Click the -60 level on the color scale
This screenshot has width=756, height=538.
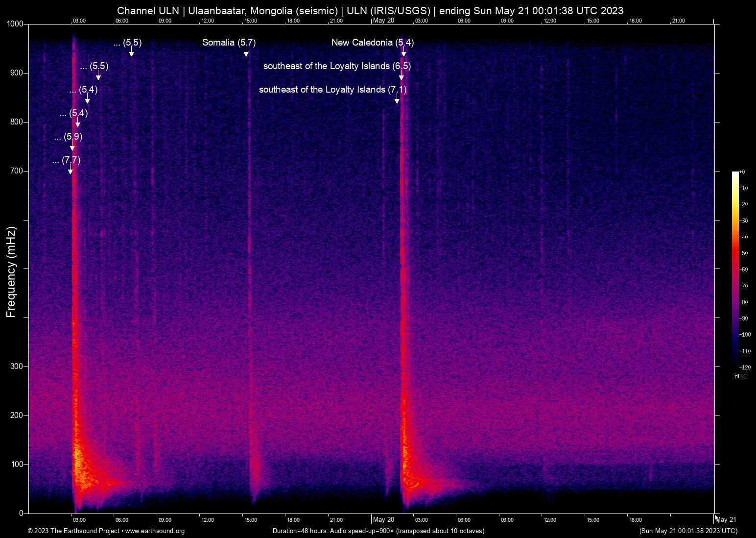click(735, 269)
